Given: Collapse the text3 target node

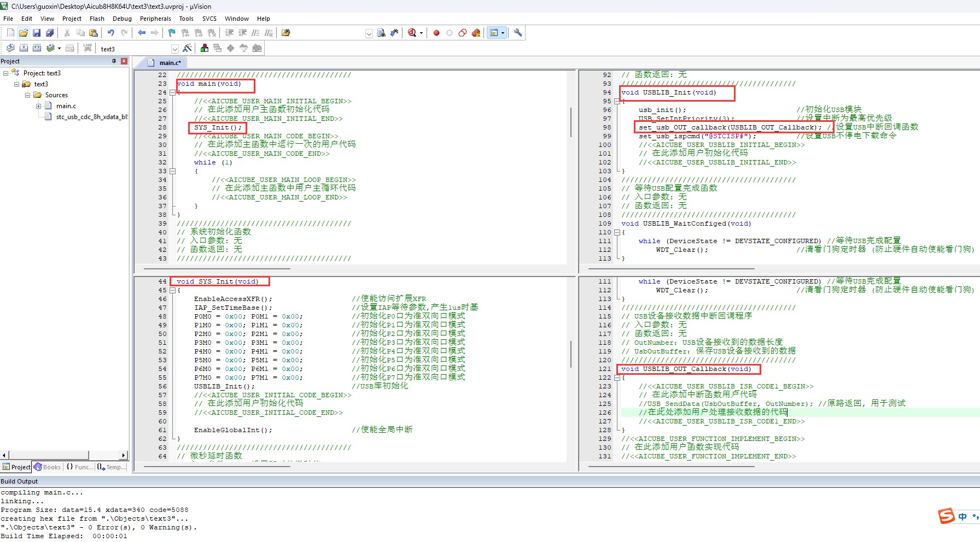Looking at the screenshot, I should pos(17,84).
